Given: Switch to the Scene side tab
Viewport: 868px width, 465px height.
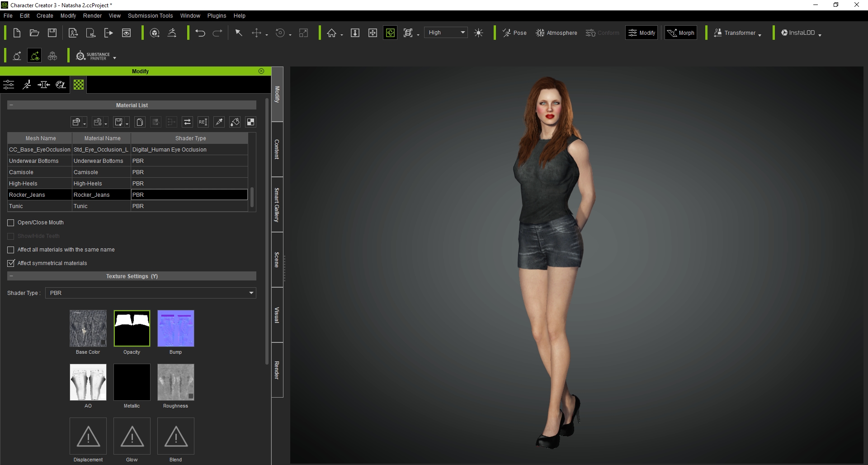Looking at the screenshot, I should tap(277, 260).
